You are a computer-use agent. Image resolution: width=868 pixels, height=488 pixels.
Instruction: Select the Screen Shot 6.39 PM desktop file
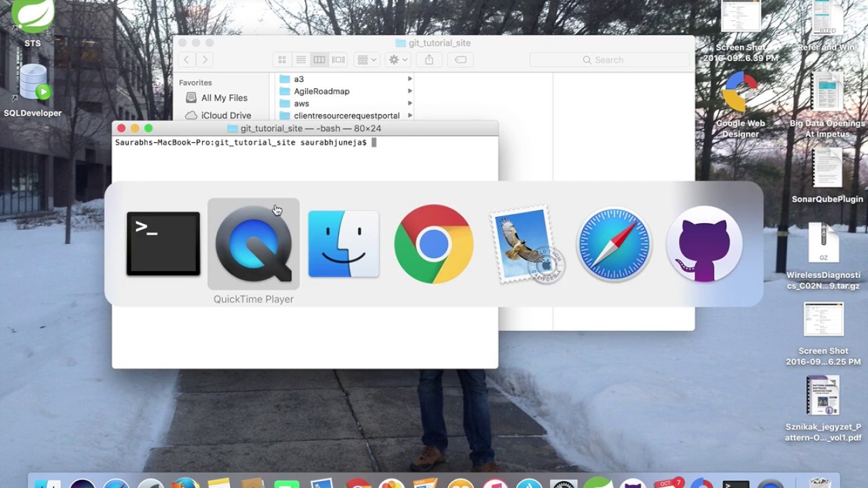(x=741, y=32)
